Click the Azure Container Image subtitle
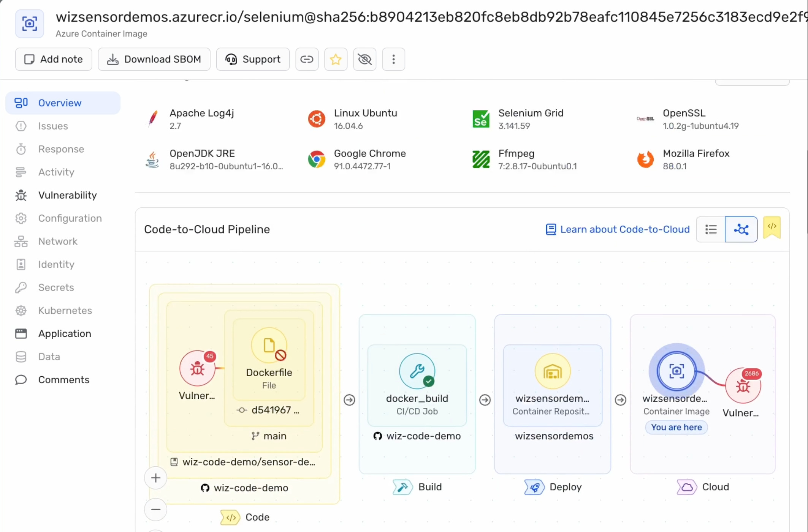The height and width of the screenshot is (532, 808). 101,33
